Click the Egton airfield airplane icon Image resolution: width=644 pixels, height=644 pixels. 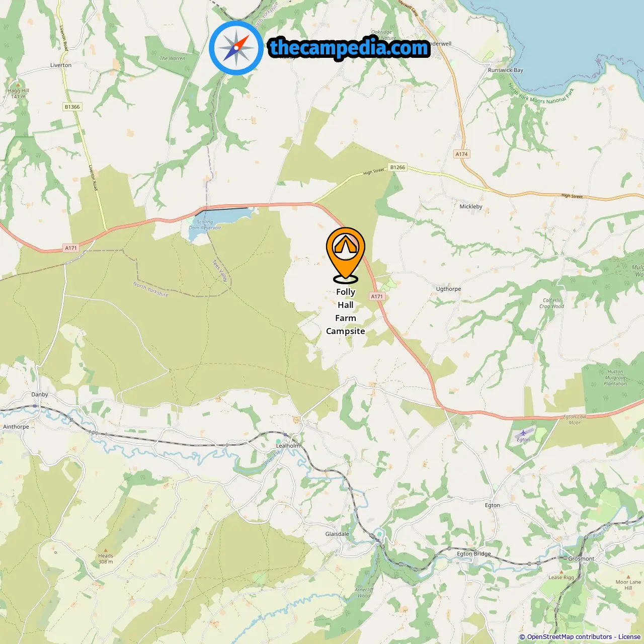coord(524,432)
